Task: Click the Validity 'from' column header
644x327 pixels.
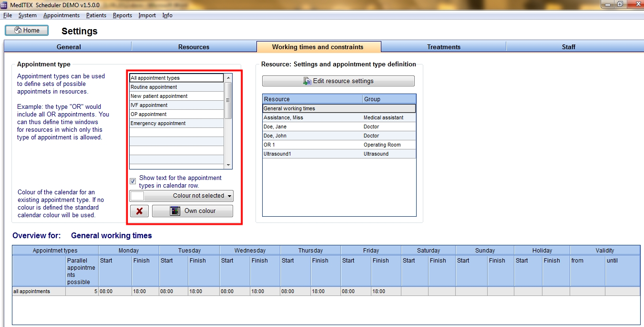Action: pos(587,271)
